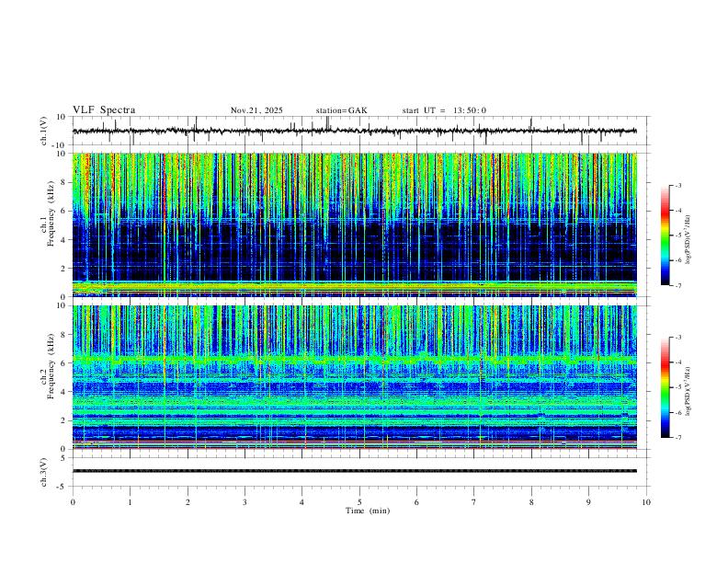Click the ch.2 spectrogram color scale bar

[665, 387]
